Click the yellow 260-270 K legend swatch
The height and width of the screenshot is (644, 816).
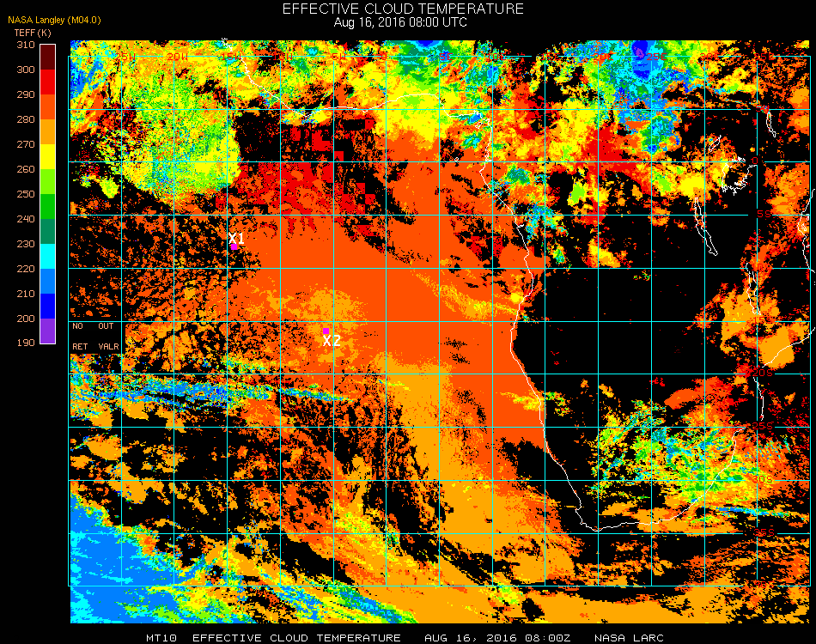tap(47, 156)
